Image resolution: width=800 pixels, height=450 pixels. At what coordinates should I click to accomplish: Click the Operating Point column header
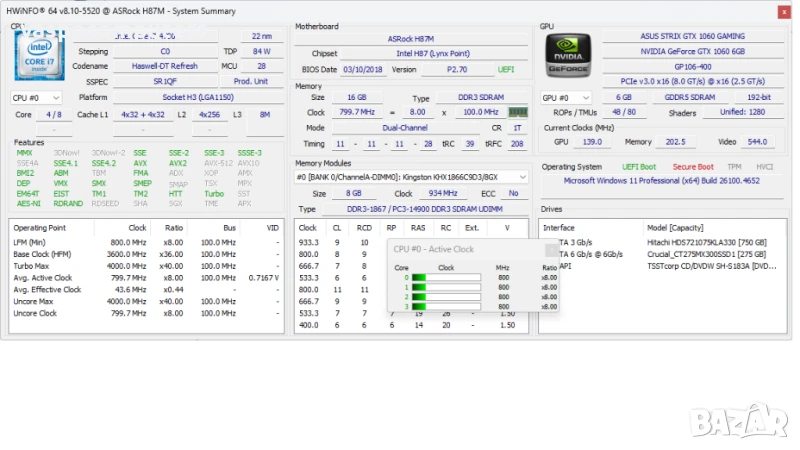(40, 227)
